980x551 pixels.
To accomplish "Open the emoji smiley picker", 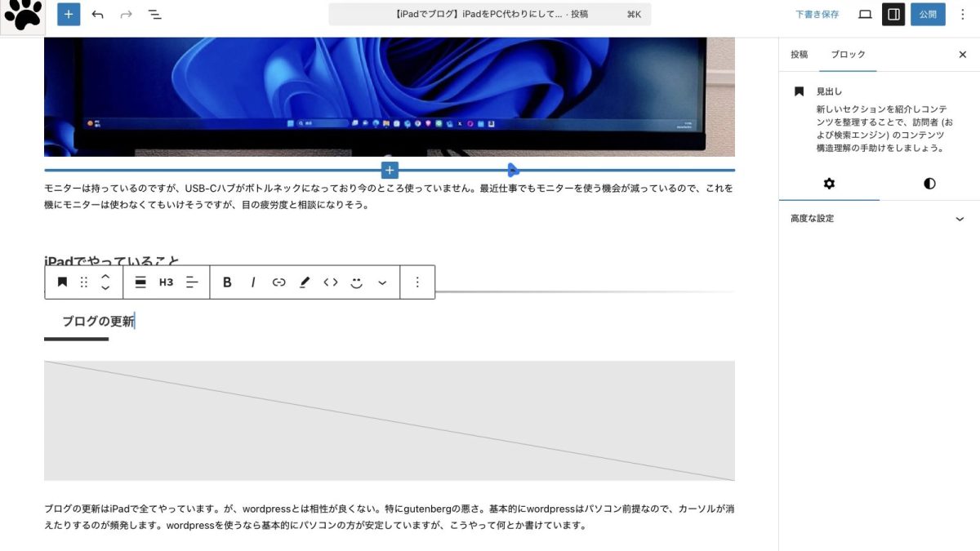I will (x=356, y=282).
